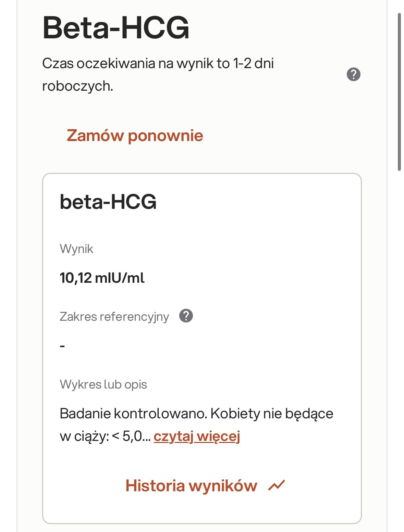
Task: Click the vertical scrollbar thumb
Action: (399, 92)
